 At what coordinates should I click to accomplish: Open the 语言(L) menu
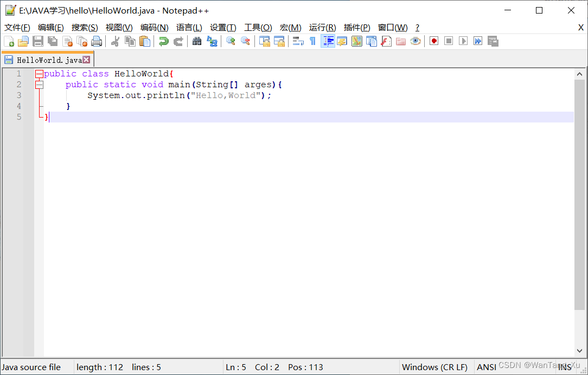(x=189, y=28)
